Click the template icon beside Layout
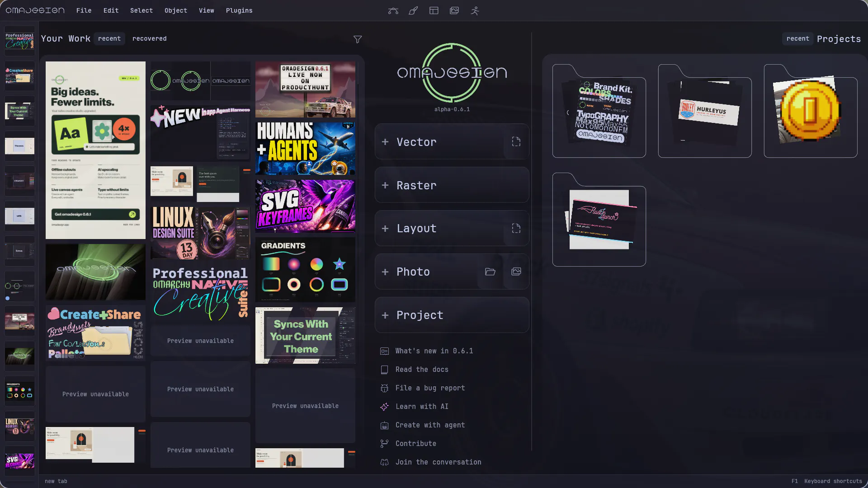The height and width of the screenshot is (488, 868). pyautogui.click(x=516, y=228)
